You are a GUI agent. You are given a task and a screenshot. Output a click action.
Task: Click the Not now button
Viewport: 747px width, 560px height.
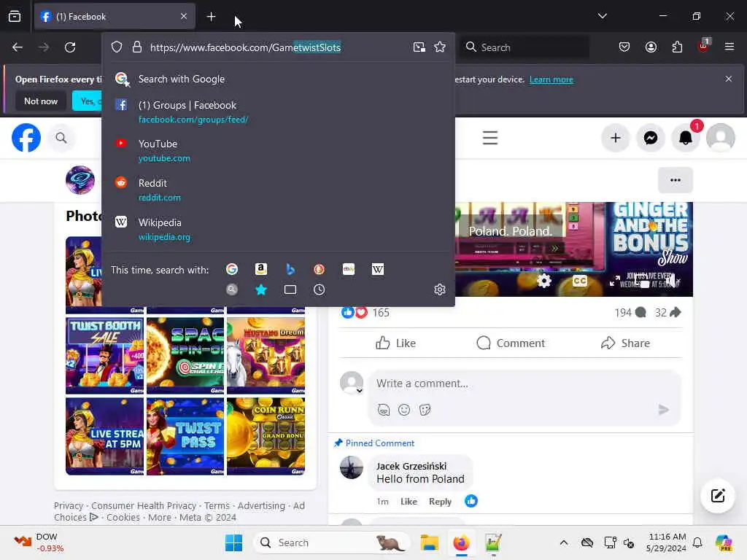point(41,101)
